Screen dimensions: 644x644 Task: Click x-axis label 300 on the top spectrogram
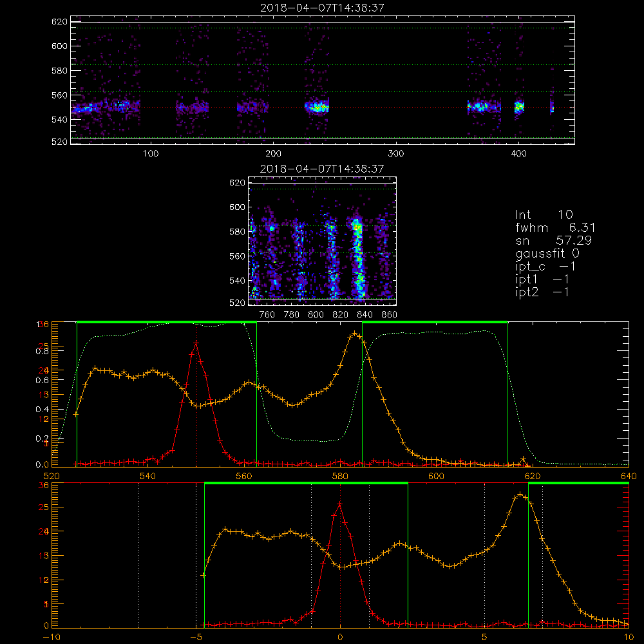click(x=396, y=154)
